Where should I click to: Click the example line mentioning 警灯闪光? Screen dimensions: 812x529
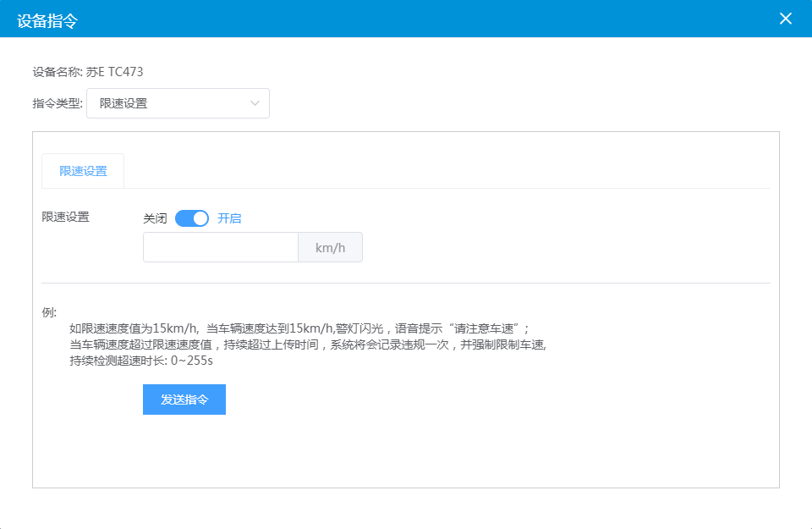[299, 328]
